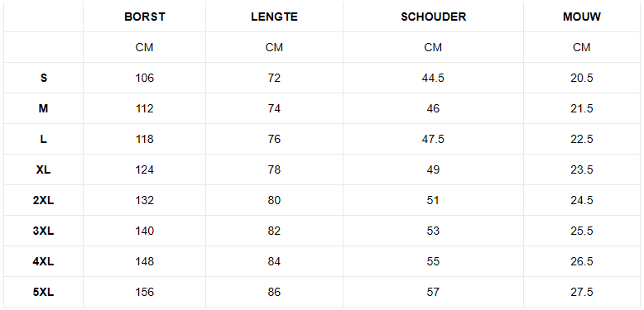Select the sleeve value 23.5
The image size is (644, 310).
click(582, 169)
